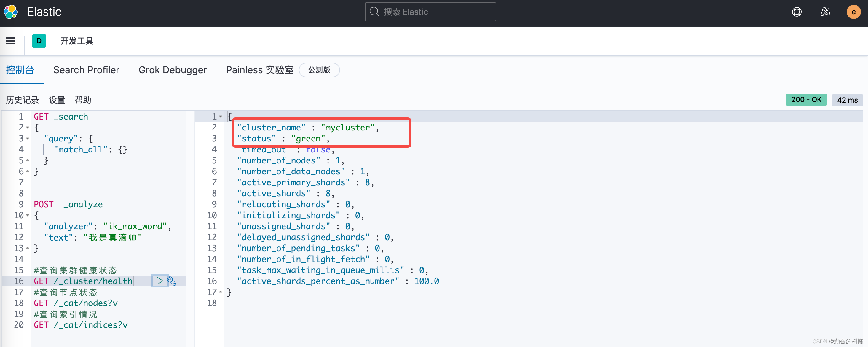Click the "number_of_data_nodes" output line
868x347 pixels.
(303, 172)
